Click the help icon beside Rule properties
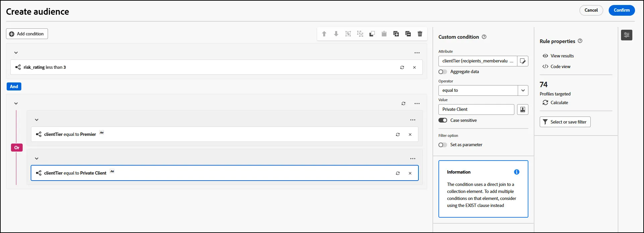Image resolution: width=644 pixels, height=233 pixels. (x=580, y=41)
